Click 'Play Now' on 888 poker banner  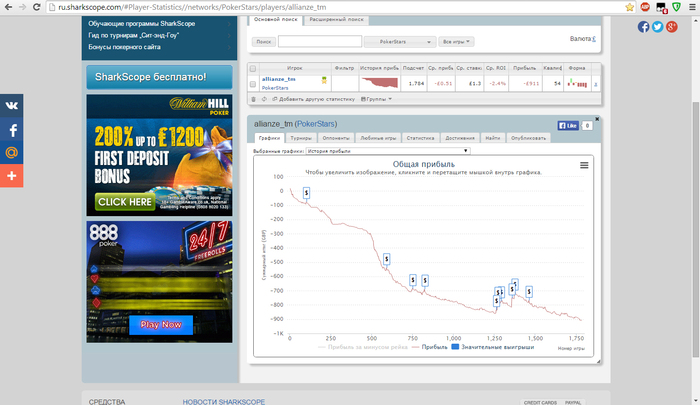pyautogui.click(x=161, y=325)
